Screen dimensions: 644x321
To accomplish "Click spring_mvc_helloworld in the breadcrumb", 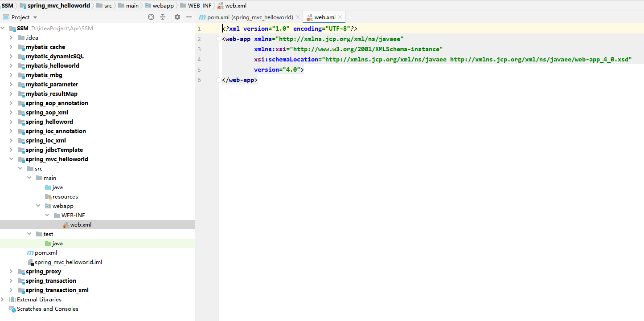I will click(55, 5).
